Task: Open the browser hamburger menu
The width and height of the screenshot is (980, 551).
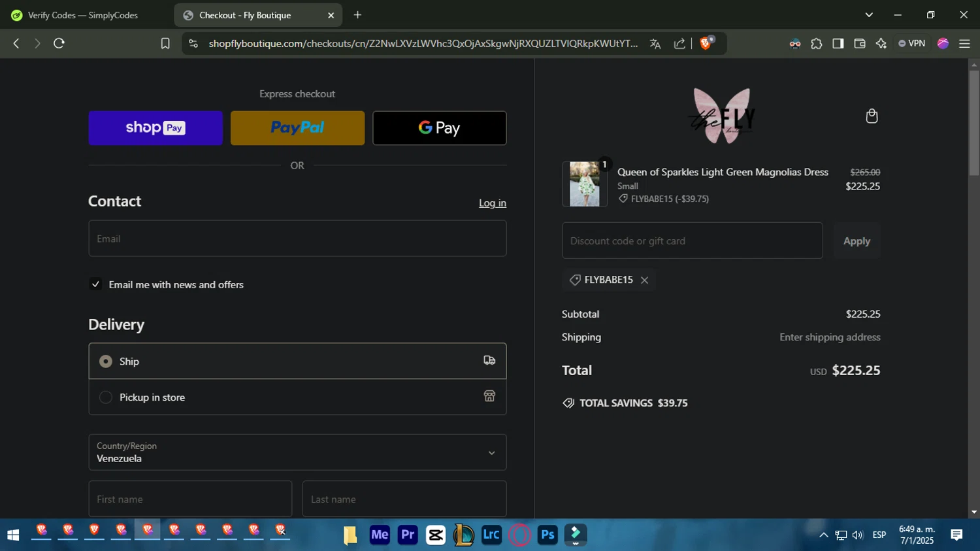Action: click(964, 43)
